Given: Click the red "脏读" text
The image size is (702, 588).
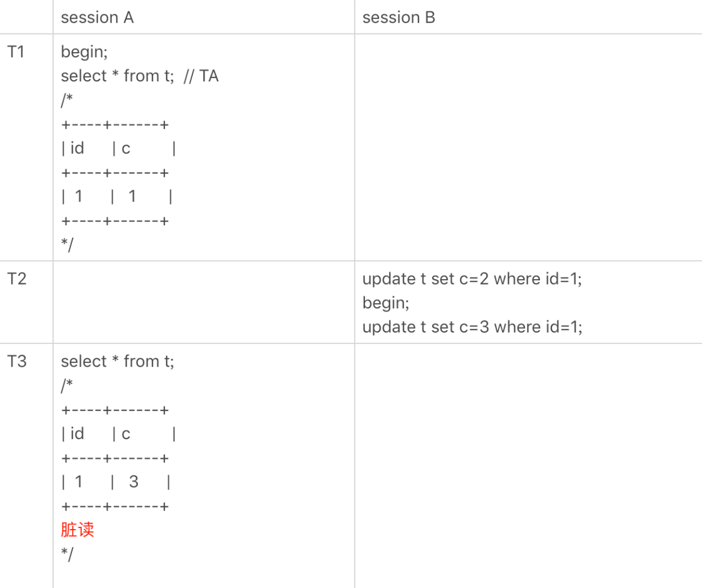Looking at the screenshot, I should point(78,529).
